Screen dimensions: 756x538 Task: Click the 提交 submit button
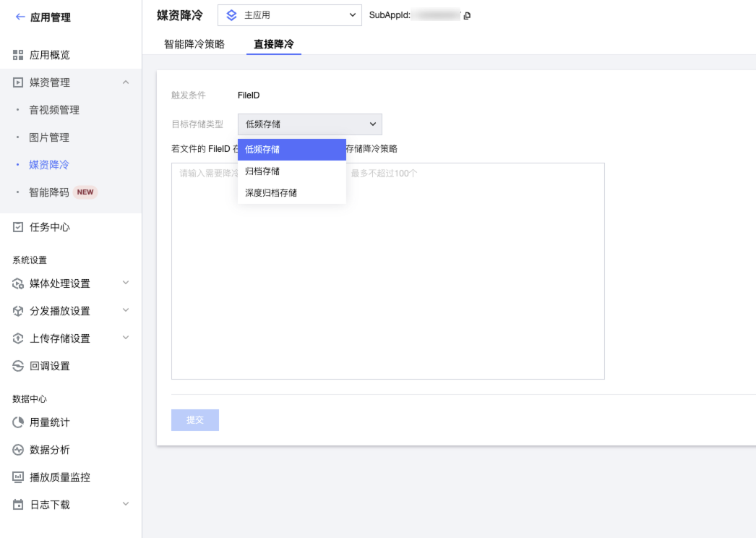point(195,420)
